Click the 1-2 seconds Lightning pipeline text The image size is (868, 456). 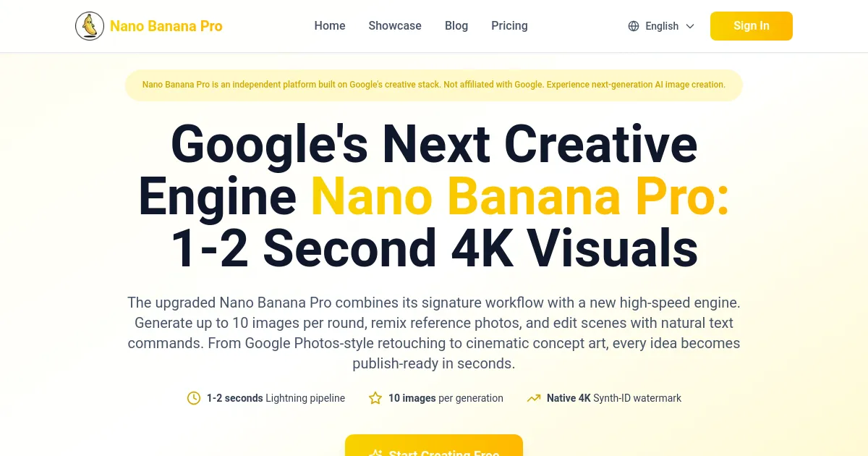tap(276, 398)
